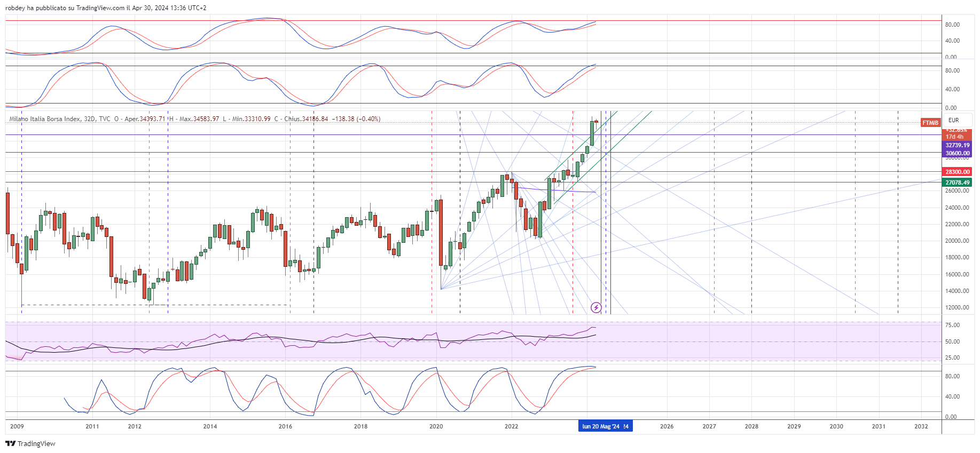This screenshot has height=453, width=980.
Task: Click the FTMIB symbol price label
Action: pyautogui.click(x=930, y=123)
